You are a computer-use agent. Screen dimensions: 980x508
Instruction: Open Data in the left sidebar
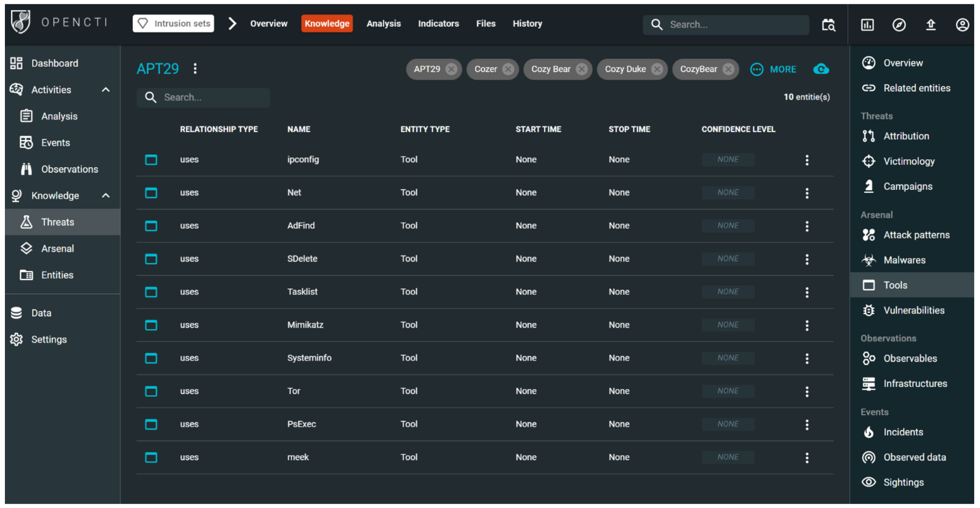[x=63, y=313]
